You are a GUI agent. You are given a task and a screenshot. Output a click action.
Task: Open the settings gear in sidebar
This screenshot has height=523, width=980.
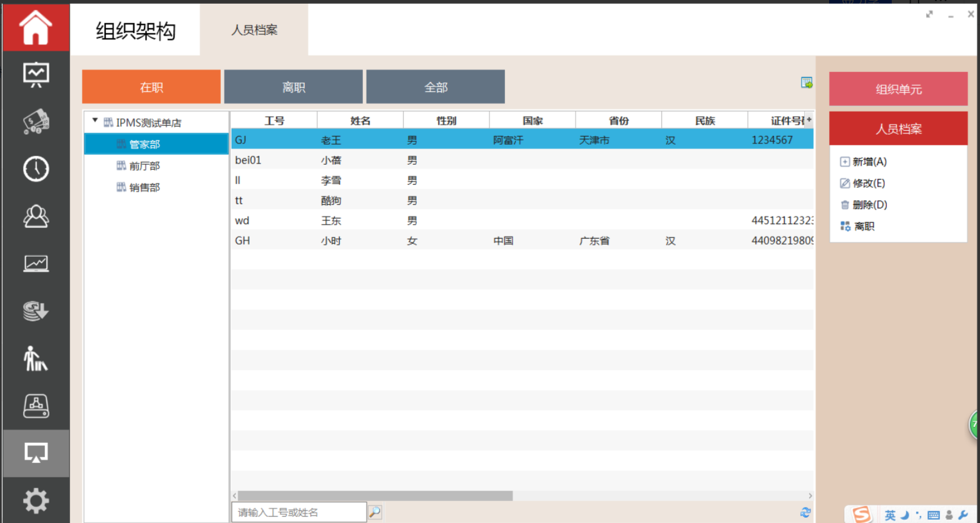(x=36, y=500)
